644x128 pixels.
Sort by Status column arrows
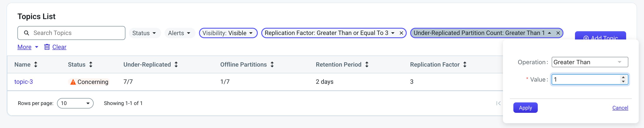point(91,64)
